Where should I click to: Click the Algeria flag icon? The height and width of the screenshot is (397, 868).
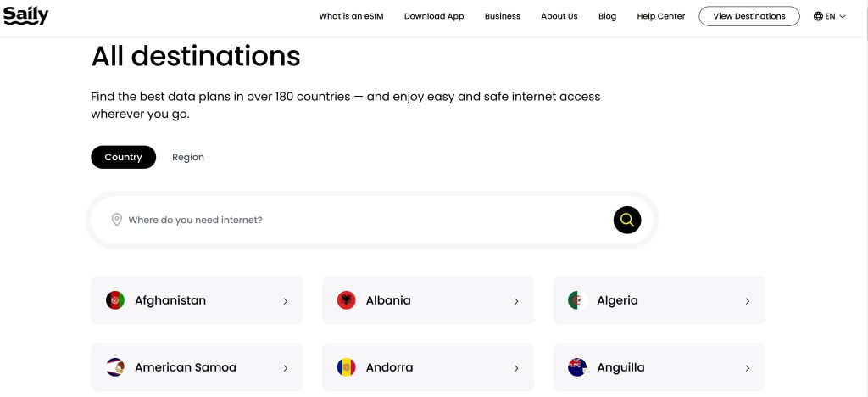click(577, 300)
